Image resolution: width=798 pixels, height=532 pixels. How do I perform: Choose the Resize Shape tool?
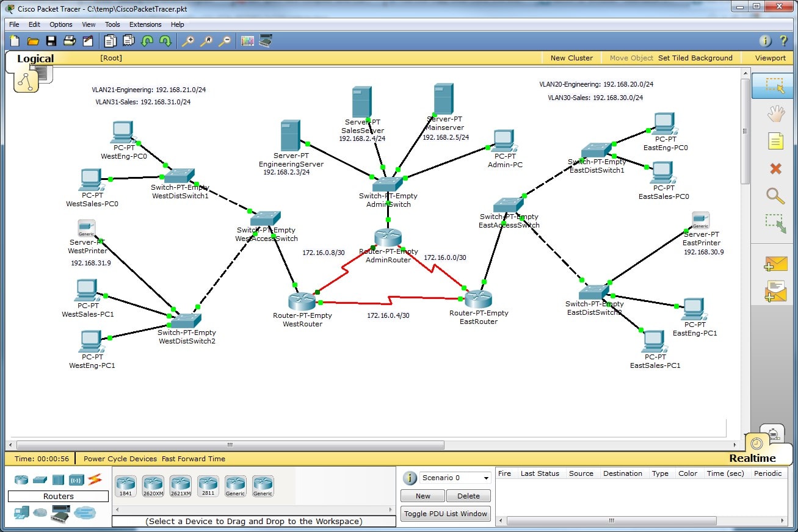[775, 223]
